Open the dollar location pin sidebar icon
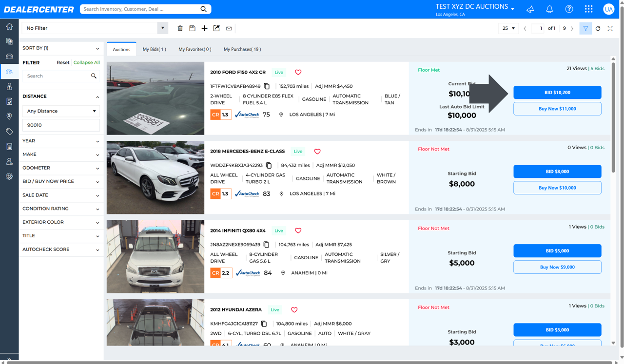Screen dimensions: 624x364 coord(9,116)
